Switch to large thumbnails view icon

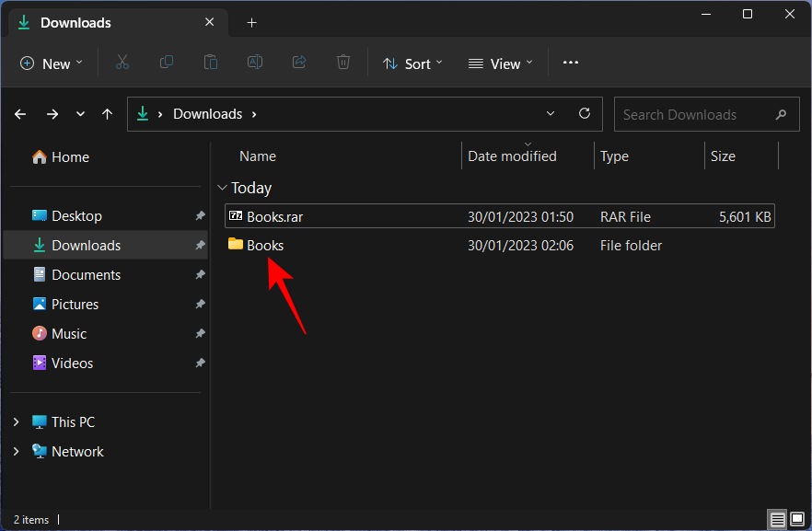tap(796, 520)
